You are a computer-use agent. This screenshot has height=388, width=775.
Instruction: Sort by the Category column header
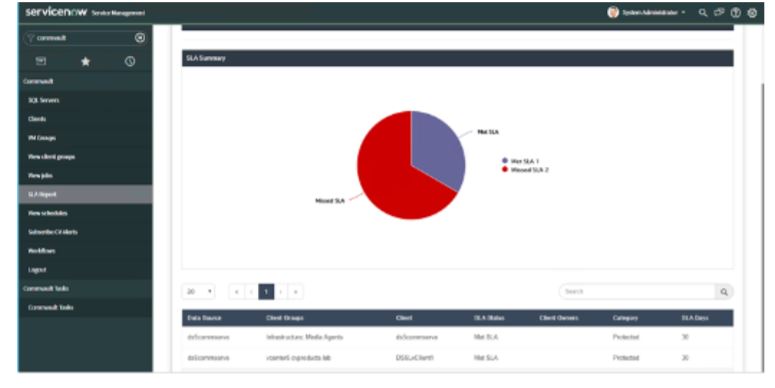(x=625, y=318)
